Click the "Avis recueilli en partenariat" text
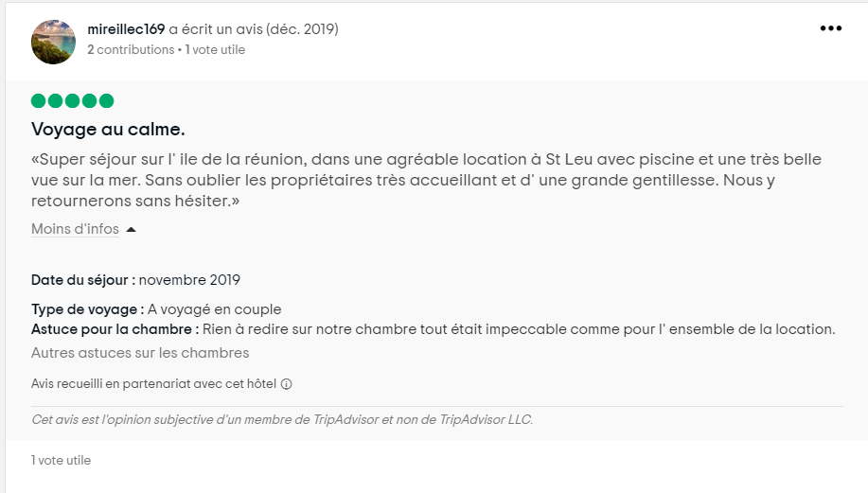The width and height of the screenshot is (868, 493). point(153,384)
